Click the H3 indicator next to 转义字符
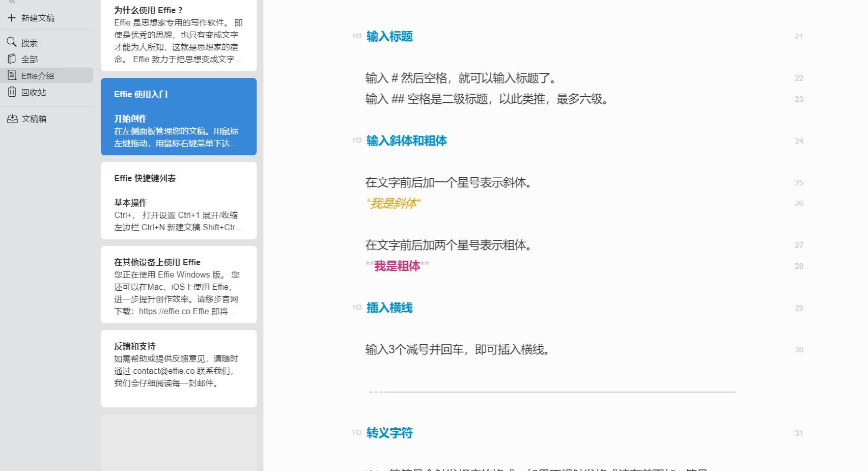The image size is (868, 471). point(356,433)
